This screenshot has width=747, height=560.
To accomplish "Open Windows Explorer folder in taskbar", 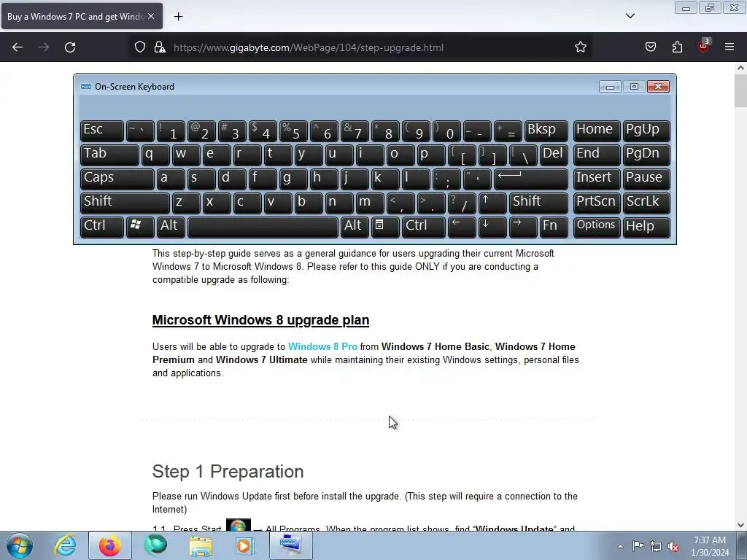I will pyautogui.click(x=201, y=545).
